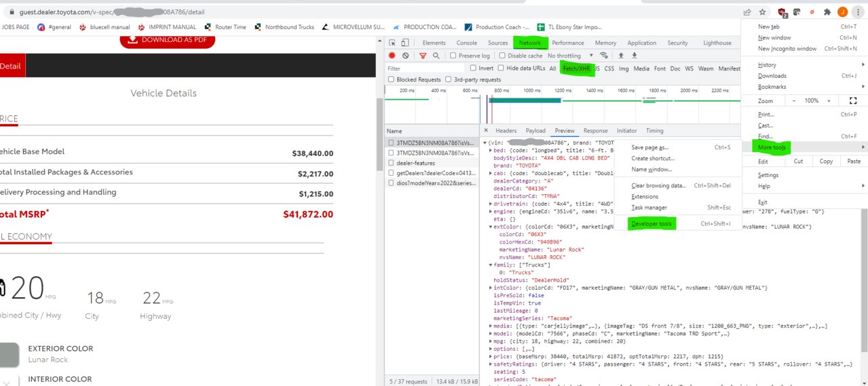Select More tools in the Chrome menu

(772, 147)
